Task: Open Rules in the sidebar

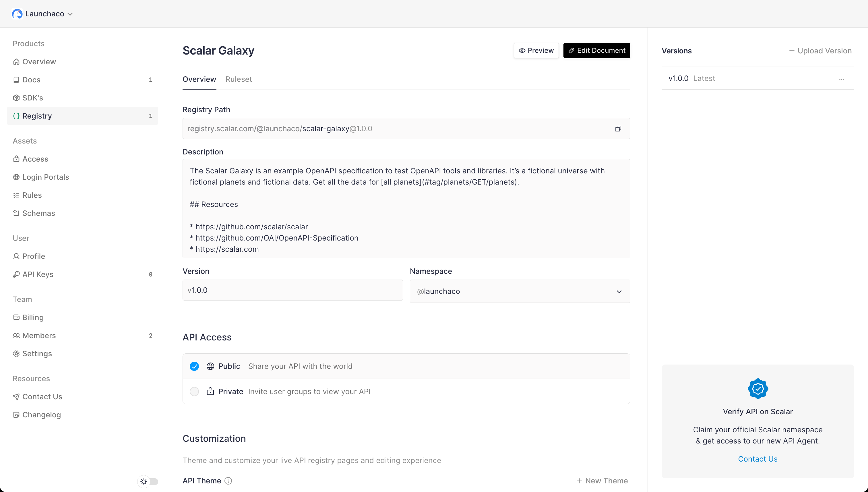Action: pyautogui.click(x=82, y=195)
